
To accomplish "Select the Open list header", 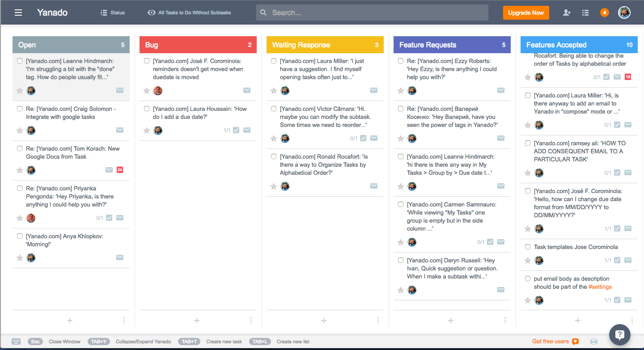I will pyautogui.click(x=71, y=45).
